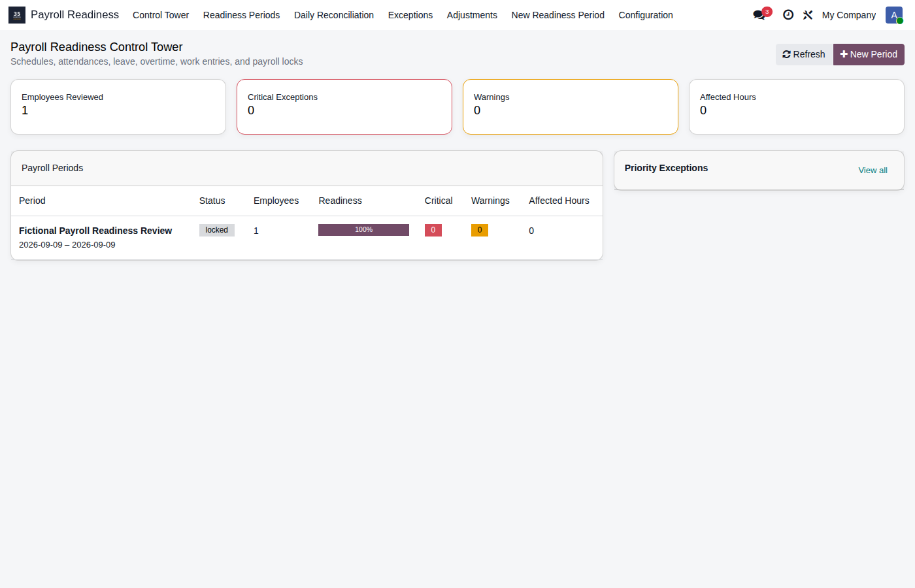Click the orange Warnings count badge

click(x=480, y=230)
